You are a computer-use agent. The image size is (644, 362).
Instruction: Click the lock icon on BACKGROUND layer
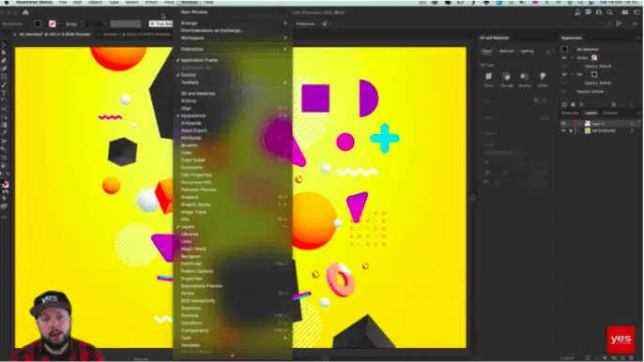click(571, 131)
